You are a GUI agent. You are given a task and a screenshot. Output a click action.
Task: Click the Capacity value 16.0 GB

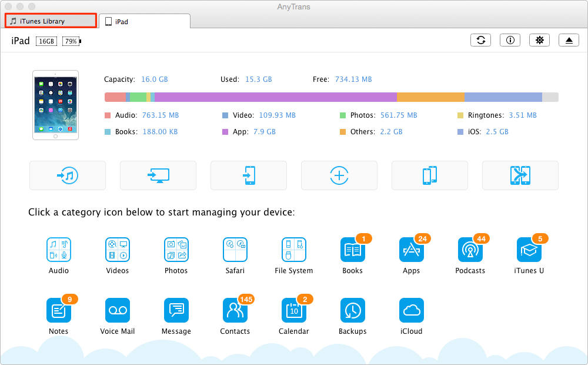click(x=155, y=79)
